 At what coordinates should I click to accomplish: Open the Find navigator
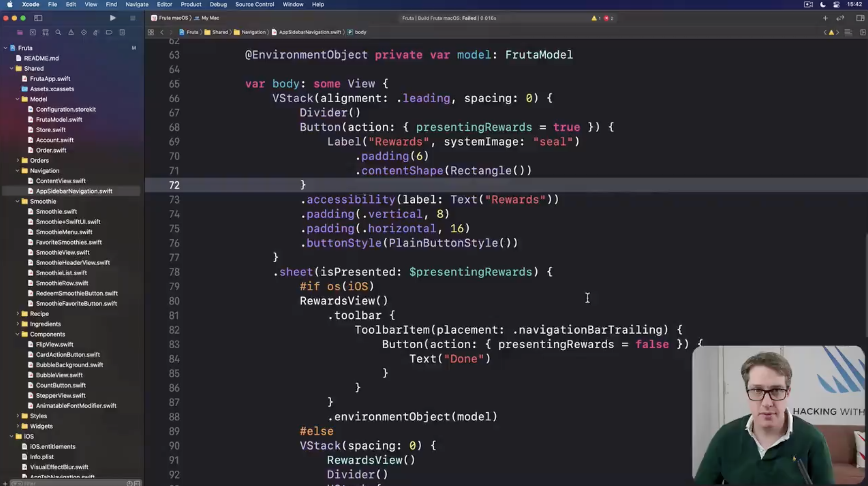coord(58,32)
